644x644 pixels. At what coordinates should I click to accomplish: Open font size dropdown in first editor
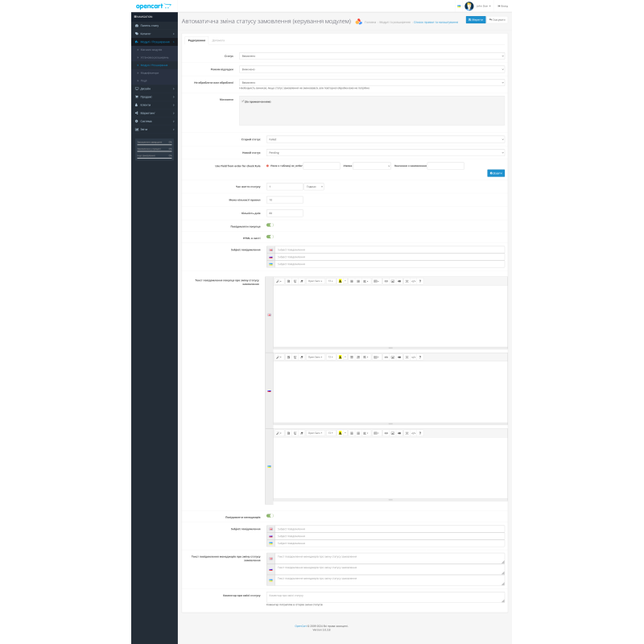[x=330, y=281]
